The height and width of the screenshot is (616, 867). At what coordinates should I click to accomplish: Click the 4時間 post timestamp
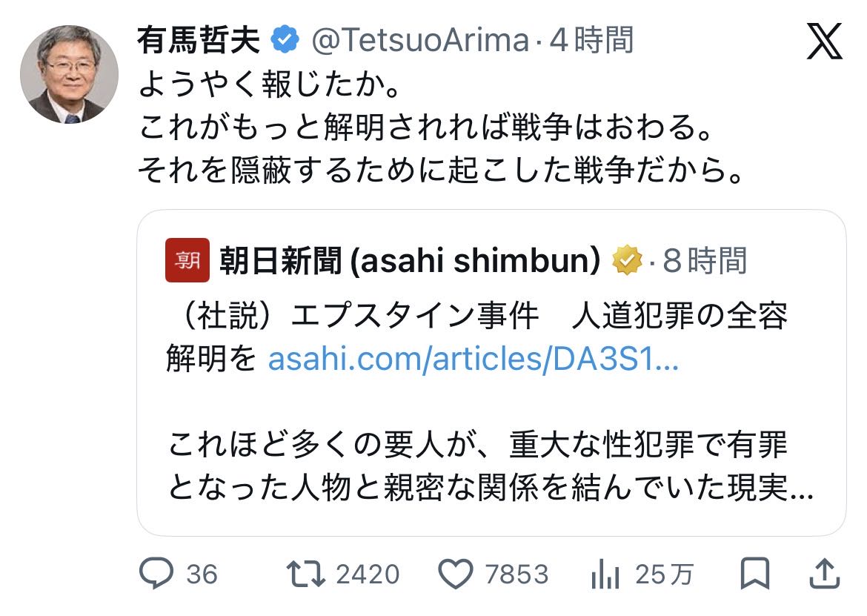click(x=591, y=40)
